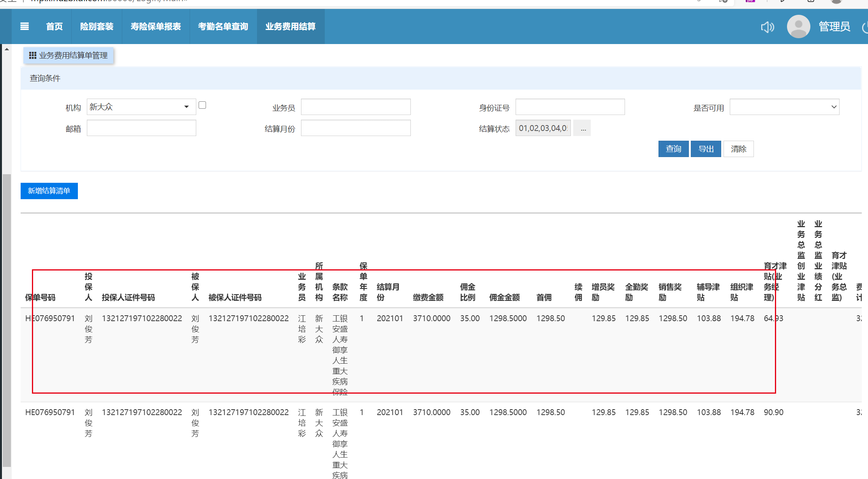868x479 pixels.
Task: Focus the 业务员 input field
Action: click(x=356, y=107)
